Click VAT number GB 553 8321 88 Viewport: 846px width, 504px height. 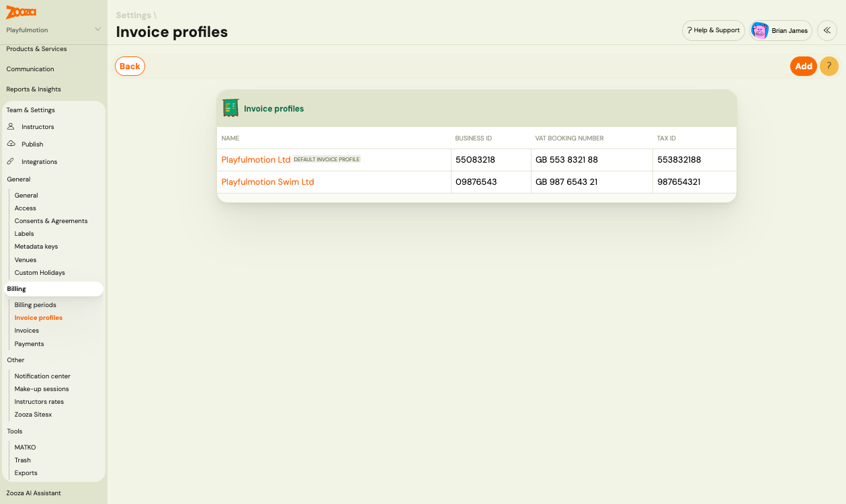(566, 160)
